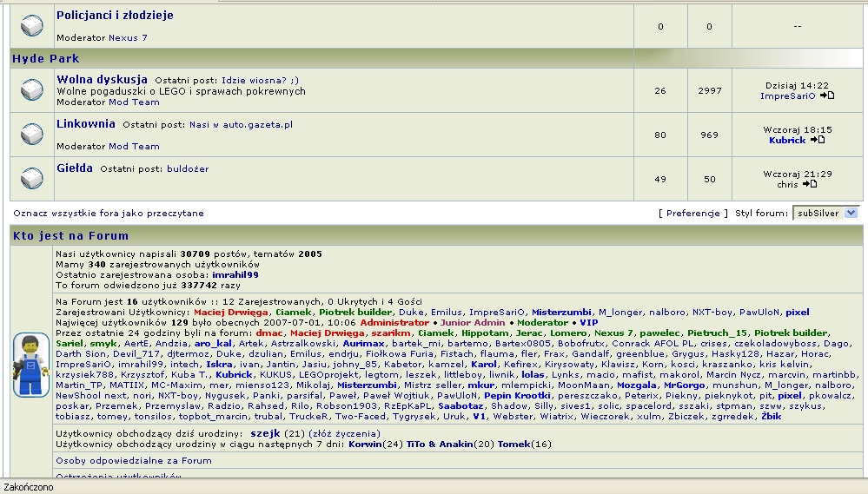Viewport: 868px width, 494px height.
Task: Open Tomek upcoming birthday profile
Action: pyautogui.click(x=514, y=445)
